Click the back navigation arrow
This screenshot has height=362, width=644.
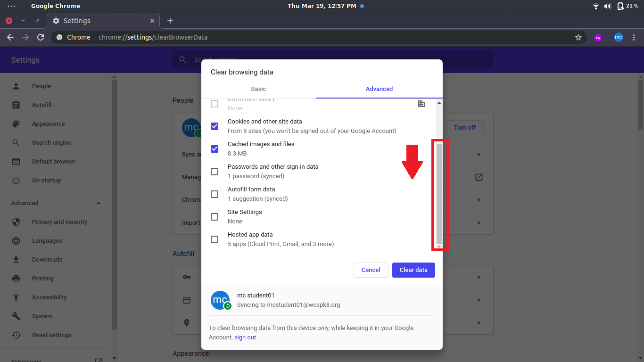click(x=10, y=37)
